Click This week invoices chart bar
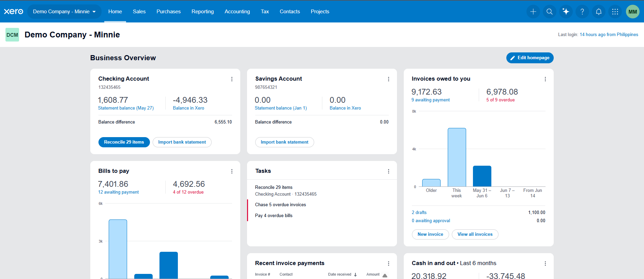The height and width of the screenshot is (279, 644). click(457, 157)
